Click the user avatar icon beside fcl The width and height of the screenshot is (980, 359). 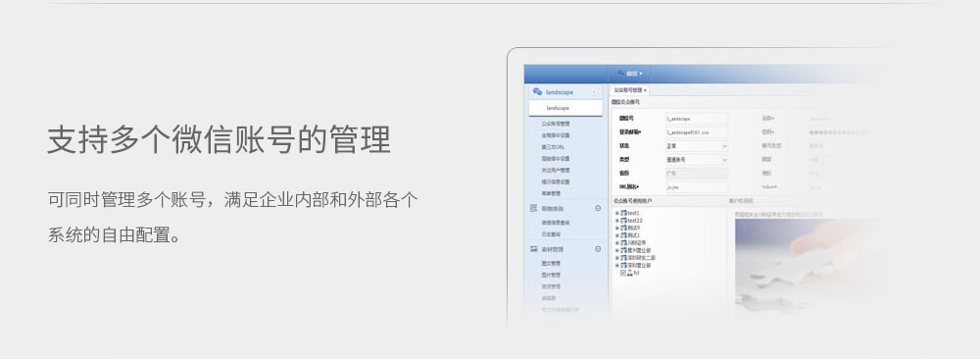(630, 273)
